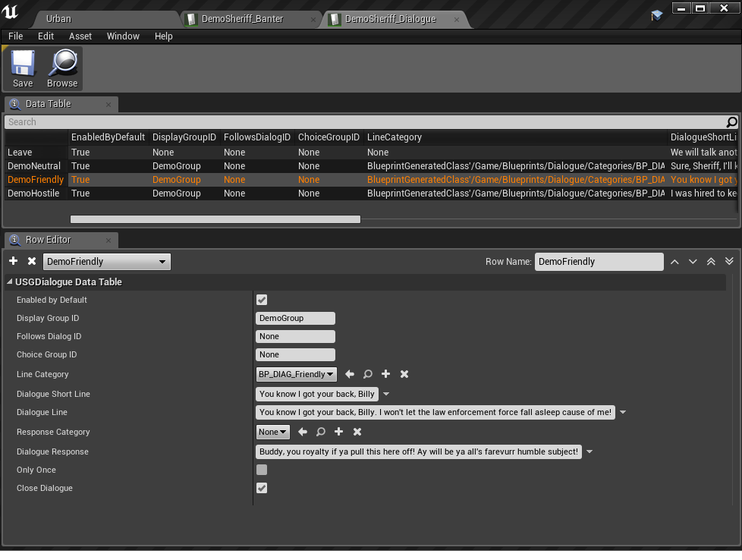
Task: Open the Edit menu
Action: (x=46, y=36)
